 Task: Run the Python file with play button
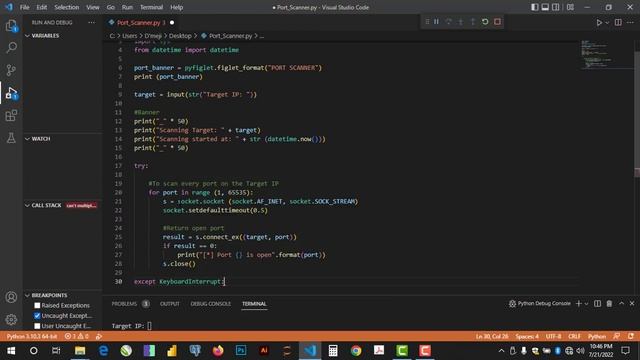click(x=599, y=22)
